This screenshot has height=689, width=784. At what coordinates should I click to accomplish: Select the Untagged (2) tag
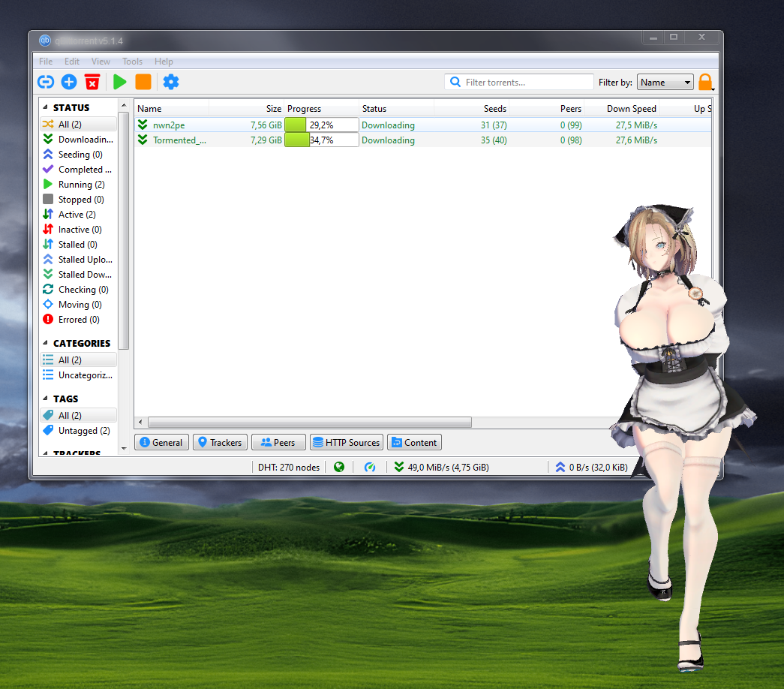coord(79,430)
